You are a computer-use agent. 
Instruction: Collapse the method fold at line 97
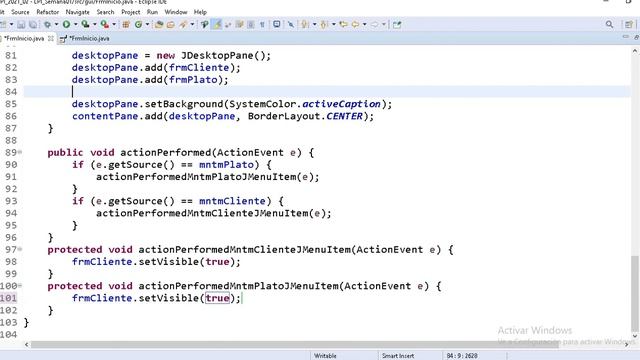click(x=20, y=249)
